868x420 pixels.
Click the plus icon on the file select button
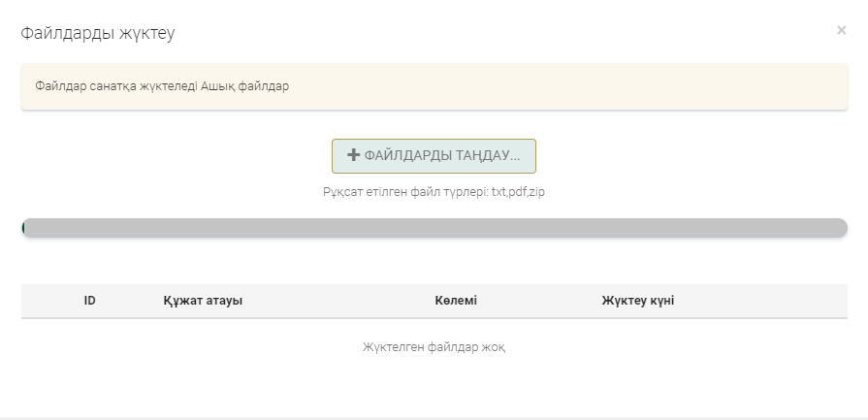(354, 155)
